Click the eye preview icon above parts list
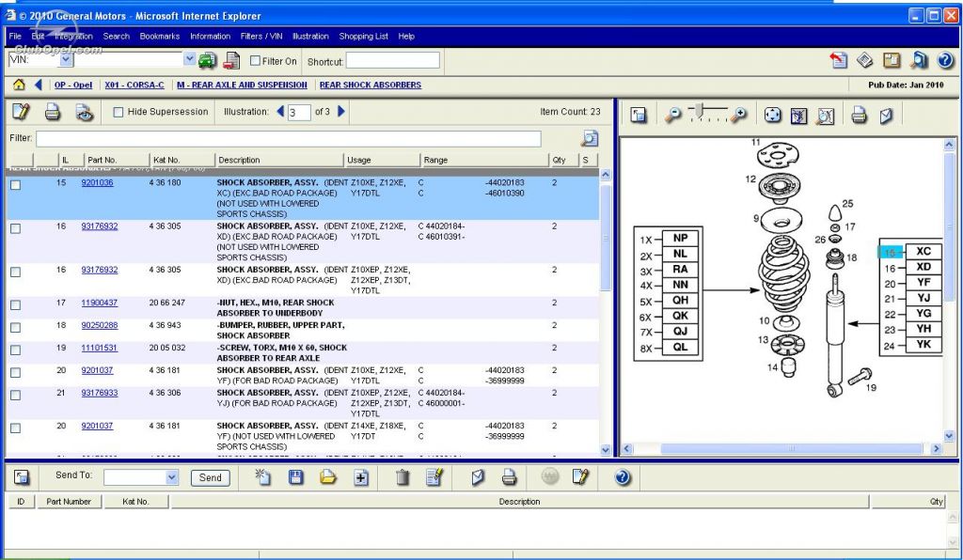This screenshot has width=963, height=560. tap(85, 112)
